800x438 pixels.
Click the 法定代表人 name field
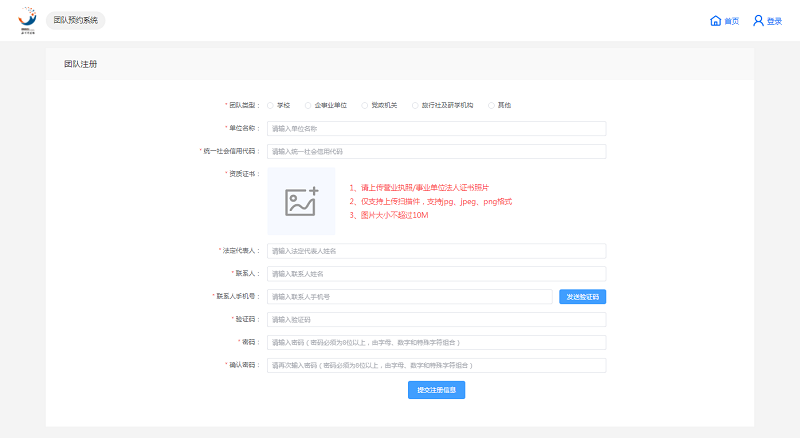(x=436, y=251)
